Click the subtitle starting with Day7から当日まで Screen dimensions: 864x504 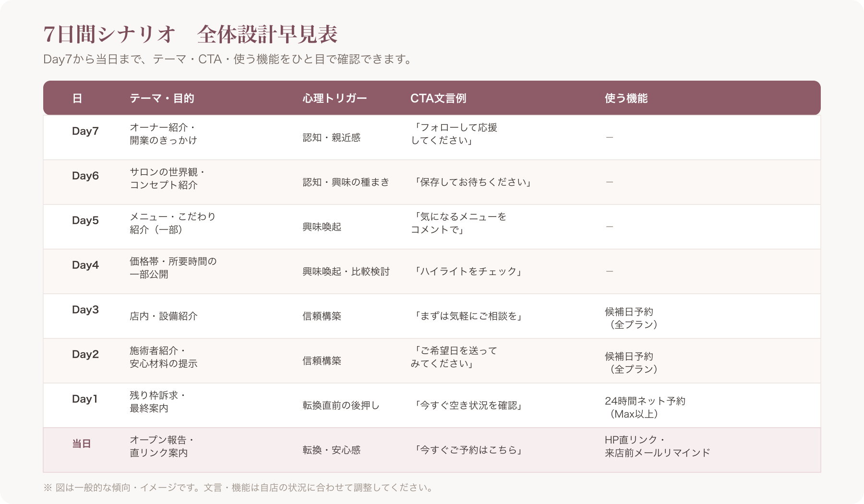click(228, 60)
